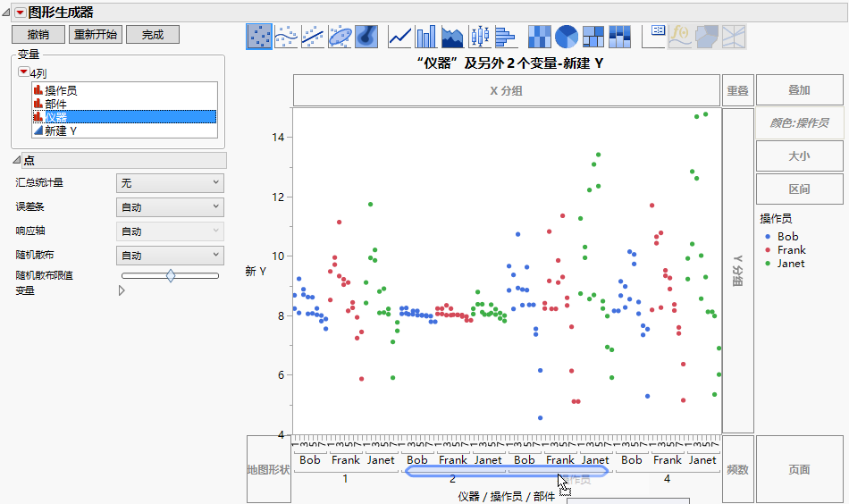Open the 随机散布 dropdown
Screen dimensions: 849x504
pyautogui.click(x=169, y=256)
